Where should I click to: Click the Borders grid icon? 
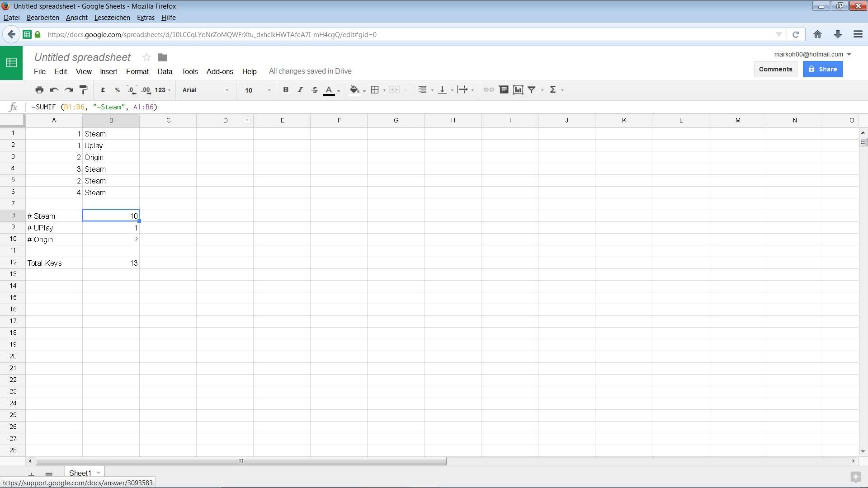375,90
